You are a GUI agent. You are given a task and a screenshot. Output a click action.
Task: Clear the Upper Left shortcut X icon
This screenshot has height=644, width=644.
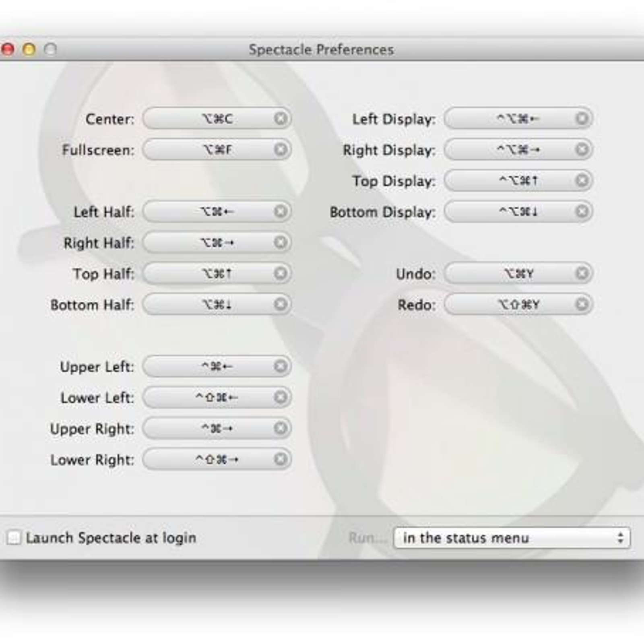pyautogui.click(x=281, y=366)
